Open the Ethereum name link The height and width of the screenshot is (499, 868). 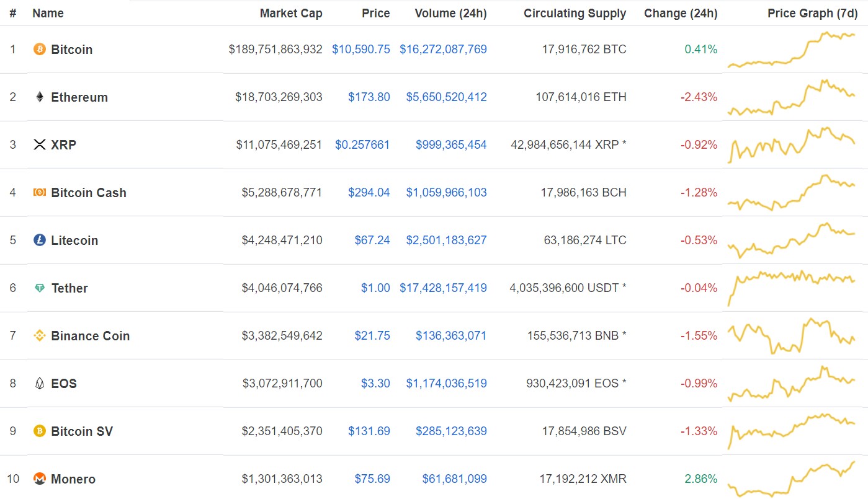(x=79, y=97)
